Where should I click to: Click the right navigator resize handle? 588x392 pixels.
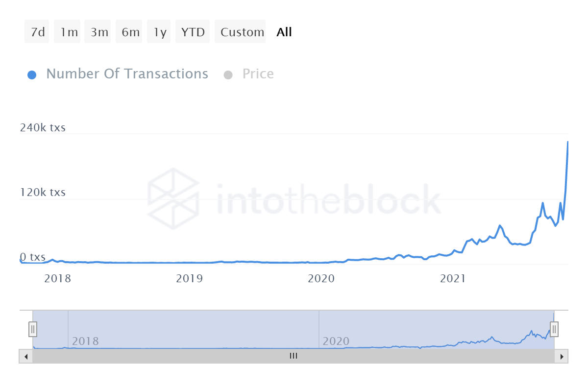[x=554, y=329]
